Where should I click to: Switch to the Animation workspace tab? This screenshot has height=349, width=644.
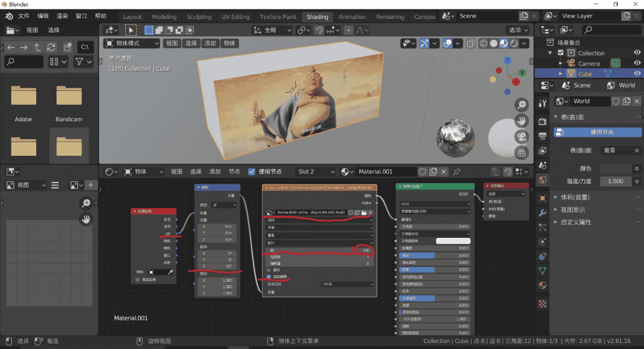coord(352,17)
